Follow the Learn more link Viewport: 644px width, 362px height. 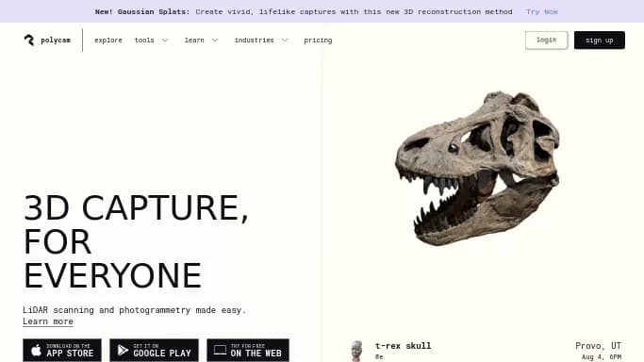(48, 321)
